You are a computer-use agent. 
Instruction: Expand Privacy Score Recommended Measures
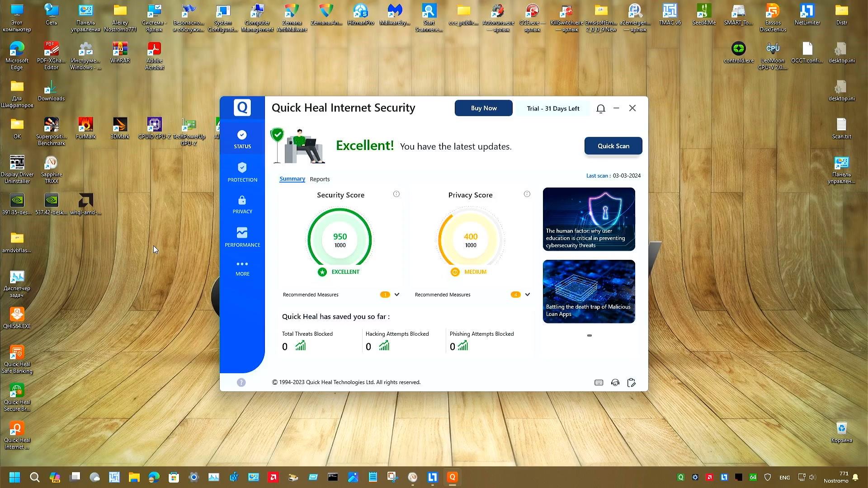click(528, 295)
